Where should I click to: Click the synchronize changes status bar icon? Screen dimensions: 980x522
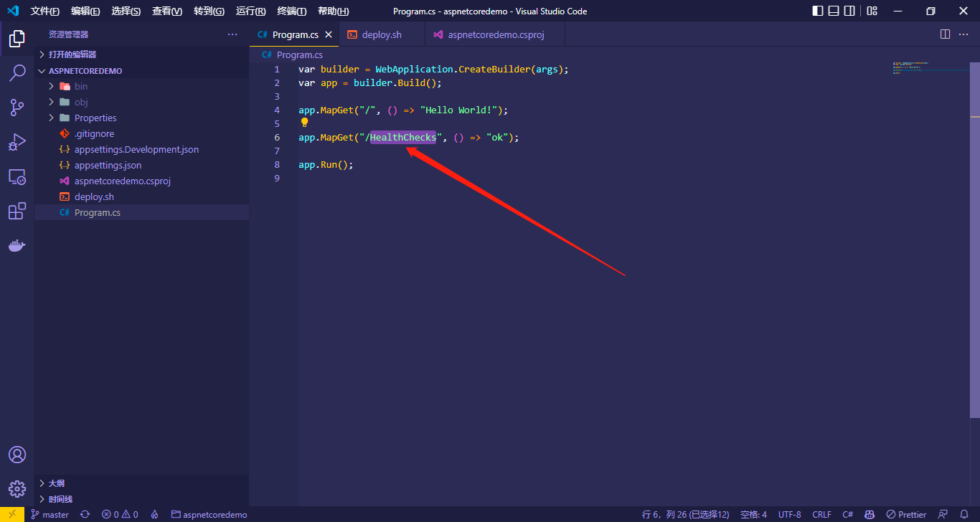(x=85, y=514)
